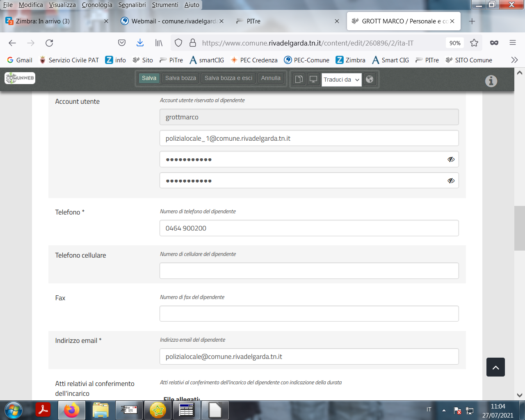Click the globe translate icon

[x=370, y=79]
